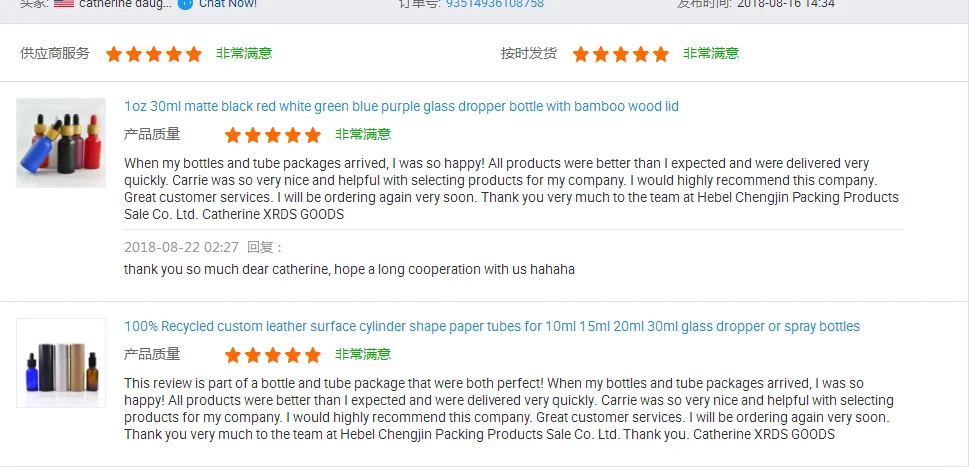This screenshot has height=467, width=969.
Task: Open the colored dropper bottles product thumbnail
Action: 61,143
